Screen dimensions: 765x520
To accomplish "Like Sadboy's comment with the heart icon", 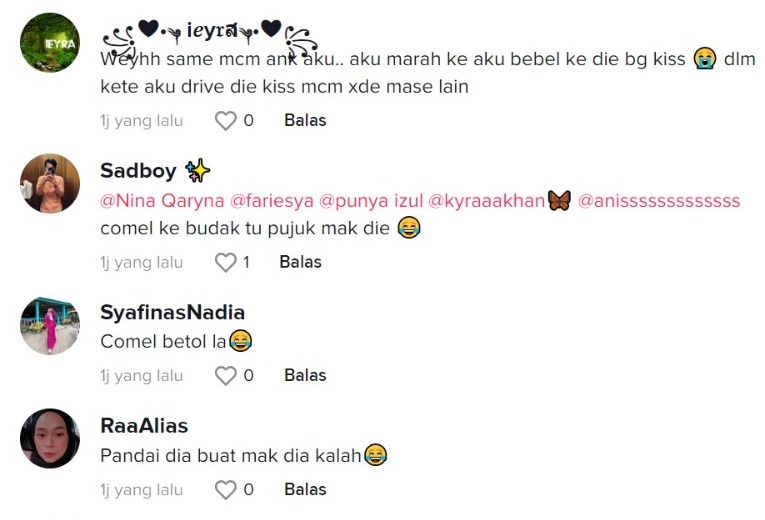I will pyautogui.click(x=225, y=262).
